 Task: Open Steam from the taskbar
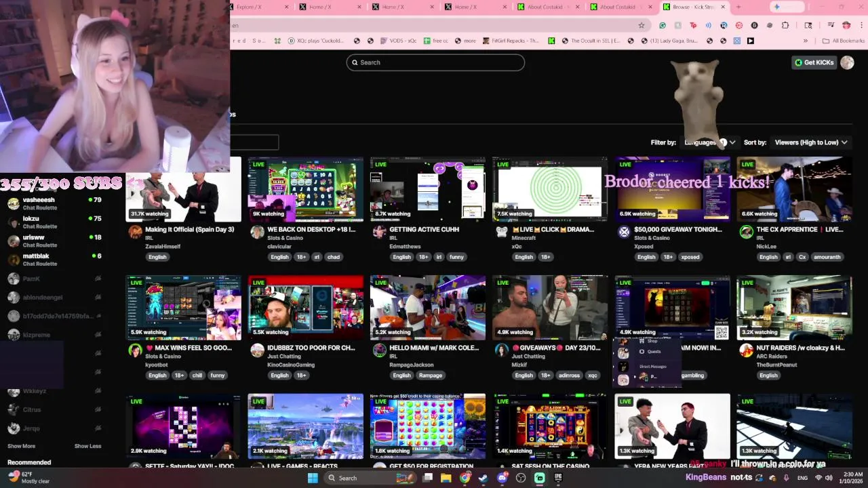[x=483, y=478]
